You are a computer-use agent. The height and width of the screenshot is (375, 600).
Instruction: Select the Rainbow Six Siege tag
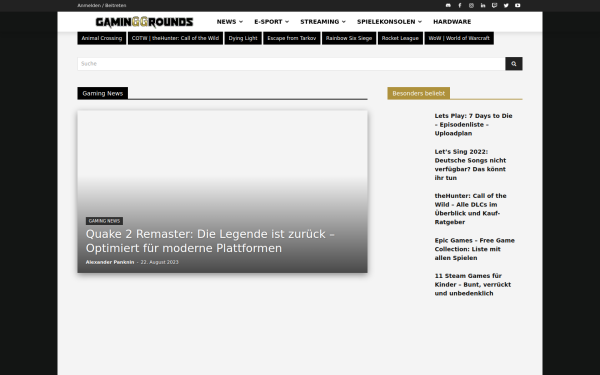click(349, 38)
